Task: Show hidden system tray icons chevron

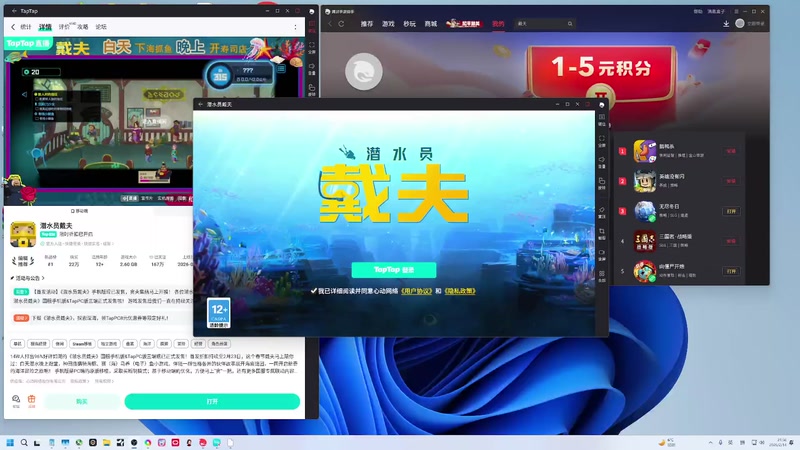Action: pos(710,443)
